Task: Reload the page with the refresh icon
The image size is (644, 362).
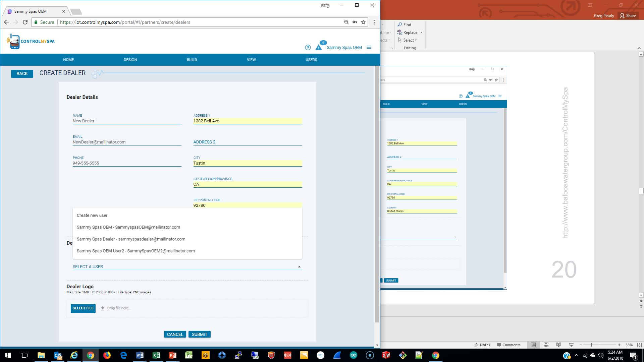Action: 25,22
